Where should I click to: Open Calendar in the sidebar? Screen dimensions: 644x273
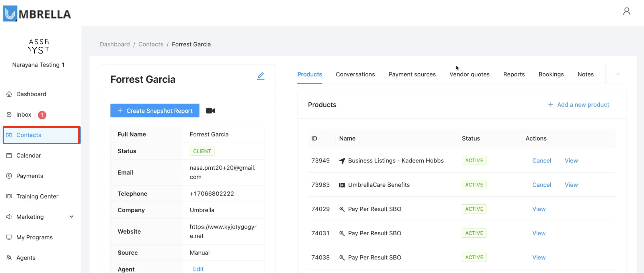click(28, 155)
